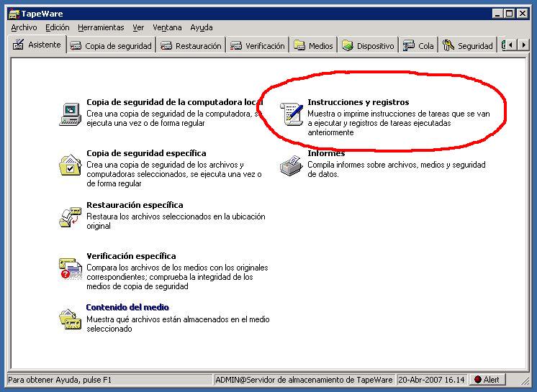Switch to the Dispositivo tab
537x392 pixels.
coord(369,45)
